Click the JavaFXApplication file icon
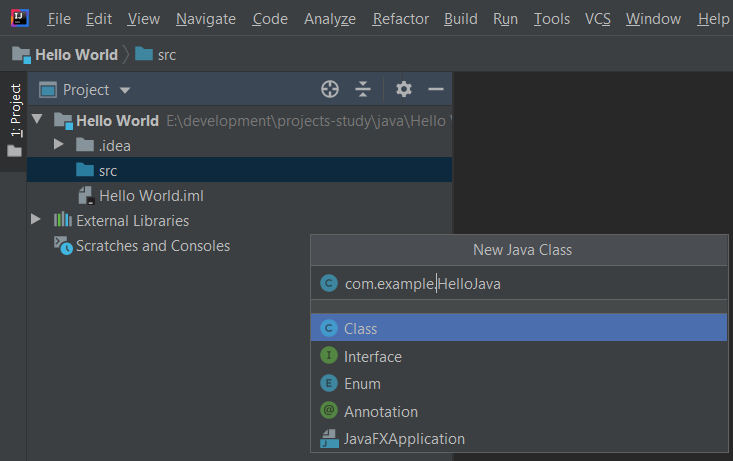 click(x=330, y=439)
